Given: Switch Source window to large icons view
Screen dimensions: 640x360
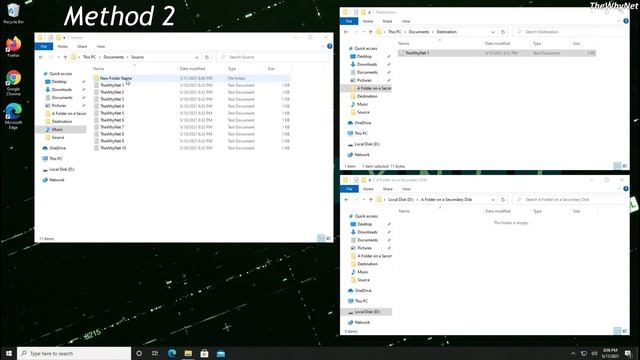Looking at the screenshot, I should (328, 238).
